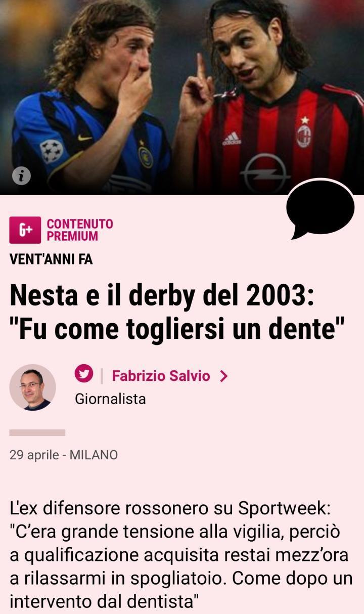Viewport: 364px width, 614px height.
Task: Tap the photo info icon
Action: 21,176
